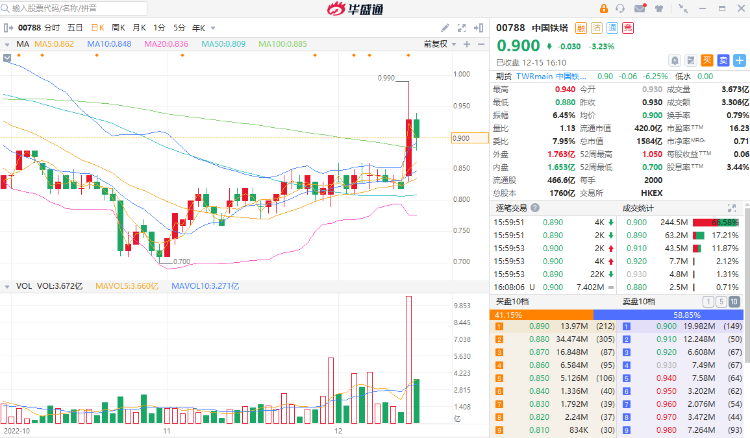The image size is (750, 438).
Task: Open customer service headset icon
Action: (620, 8)
